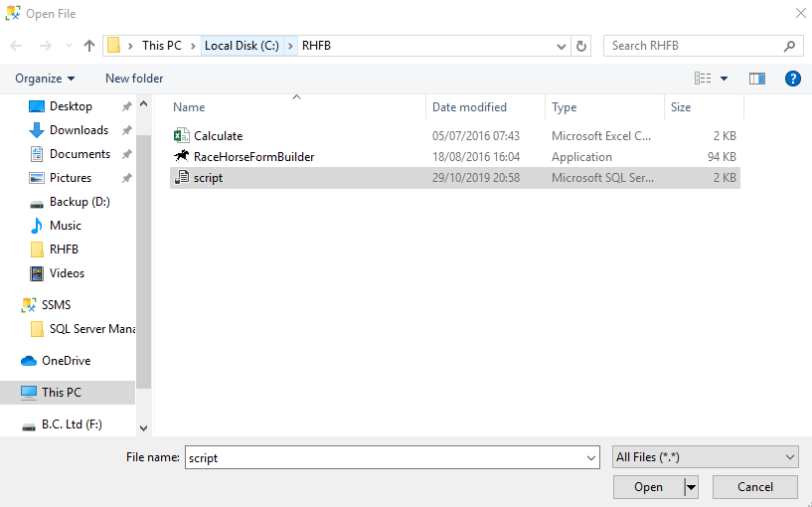Image resolution: width=812 pixels, height=507 pixels.
Task: Click the Up one level arrow
Action: [x=89, y=46]
